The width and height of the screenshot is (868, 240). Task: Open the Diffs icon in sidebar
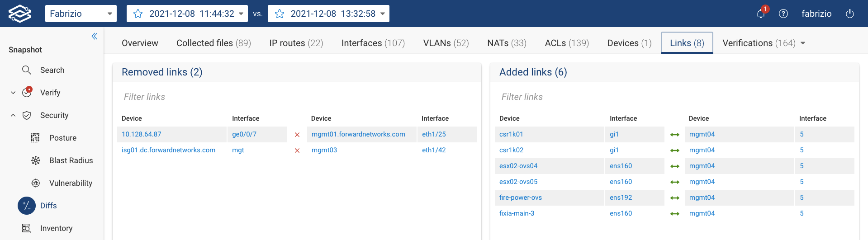click(27, 206)
